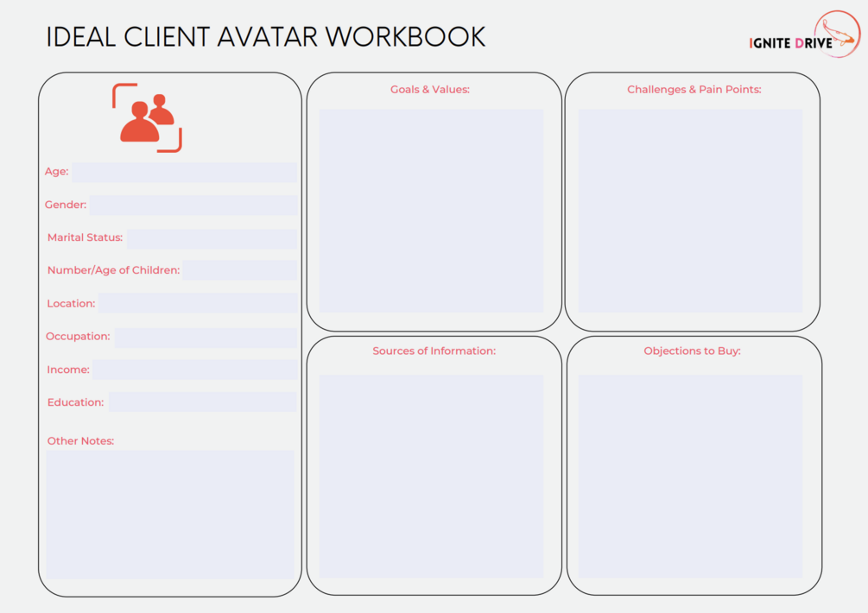The width and height of the screenshot is (868, 613).
Task: Click the Ignite Drive koi logo
Action: pos(805,35)
